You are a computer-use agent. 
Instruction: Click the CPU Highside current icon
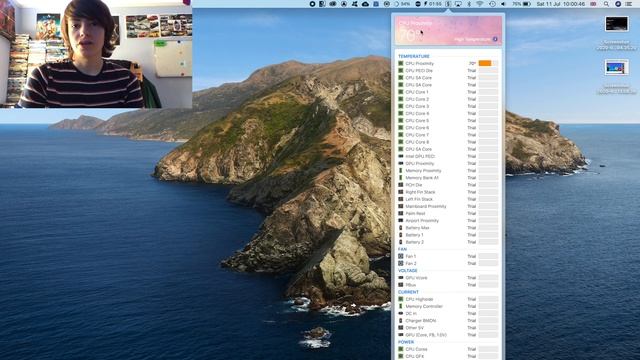point(401,299)
